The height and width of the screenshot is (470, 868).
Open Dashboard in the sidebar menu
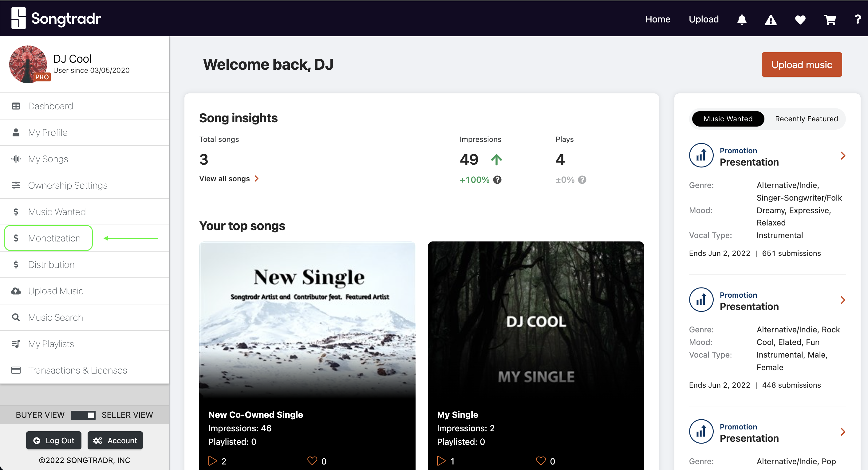click(x=85, y=106)
